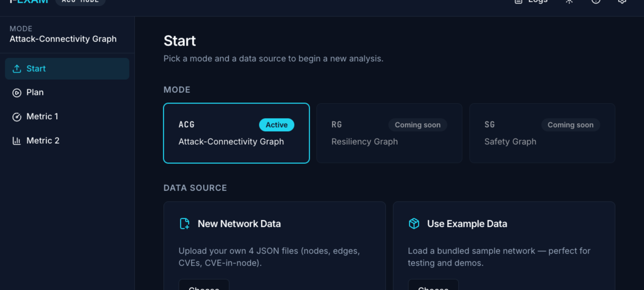Select the Start sidebar label

click(36, 68)
